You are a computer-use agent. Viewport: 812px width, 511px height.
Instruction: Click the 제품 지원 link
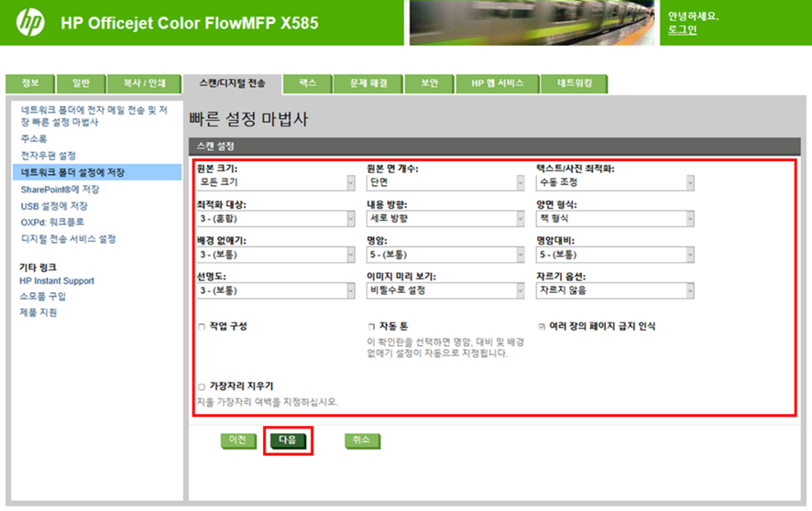coord(38,312)
